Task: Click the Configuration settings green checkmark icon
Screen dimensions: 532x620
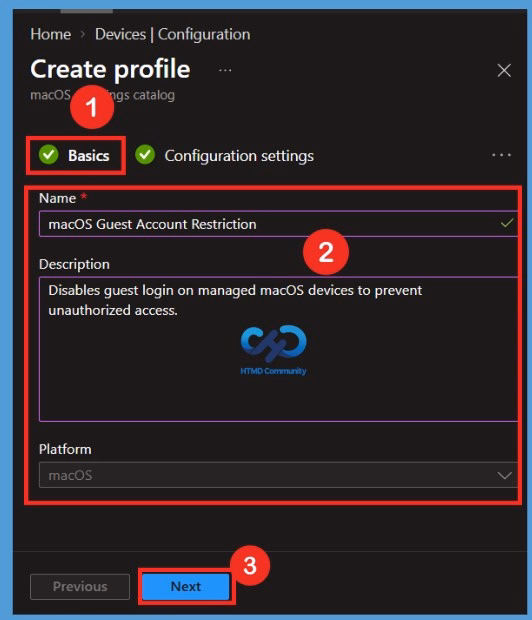Action: (145, 155)
